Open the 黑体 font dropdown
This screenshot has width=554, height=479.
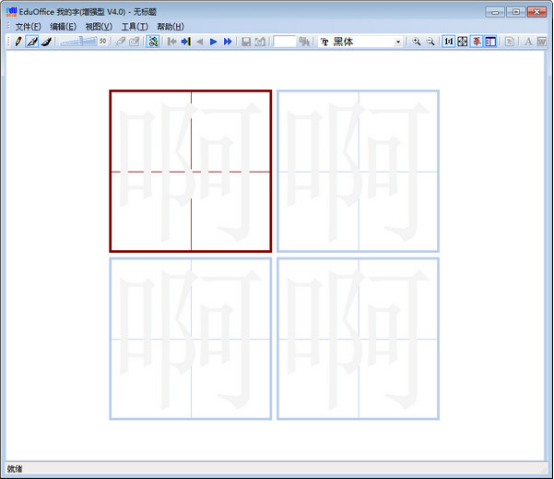click(x=398, y=42)
